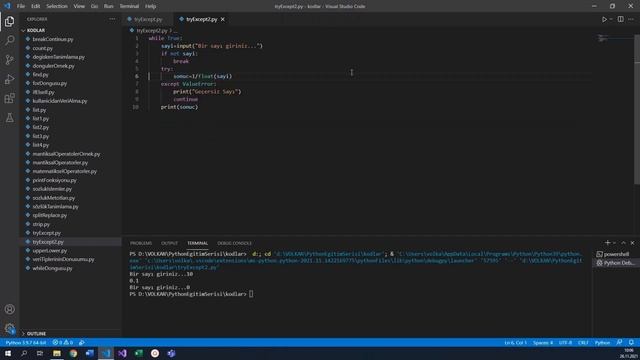Go to line via Ln 6, Col 1

[x=516, y=342]
